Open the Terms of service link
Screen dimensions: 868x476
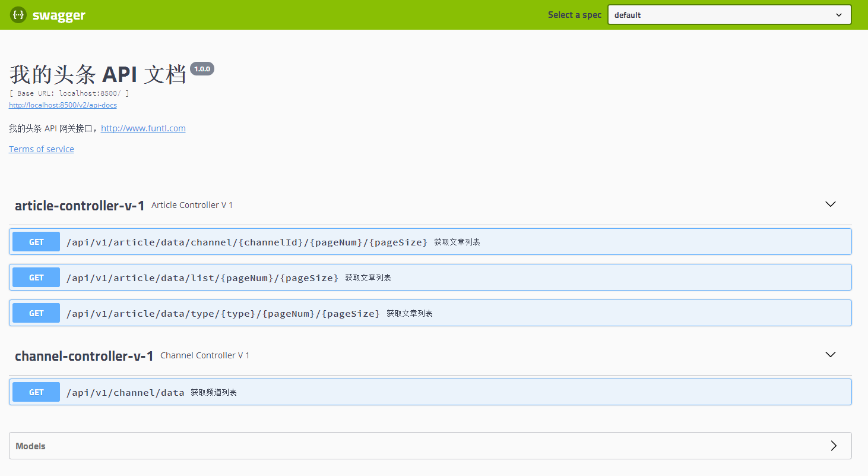click(42, 149)
